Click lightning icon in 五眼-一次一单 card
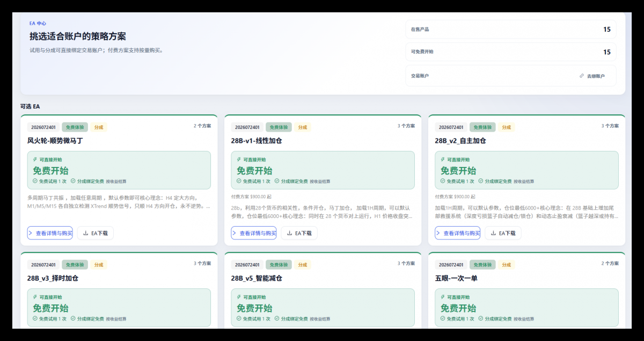This screenshot has width=644, height=341. coord(443,297)
